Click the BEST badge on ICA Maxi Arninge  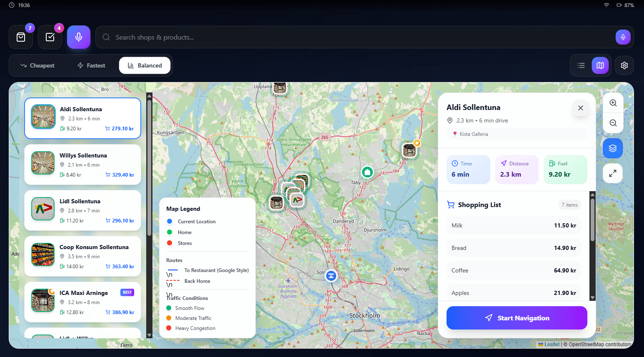[127, 292]
